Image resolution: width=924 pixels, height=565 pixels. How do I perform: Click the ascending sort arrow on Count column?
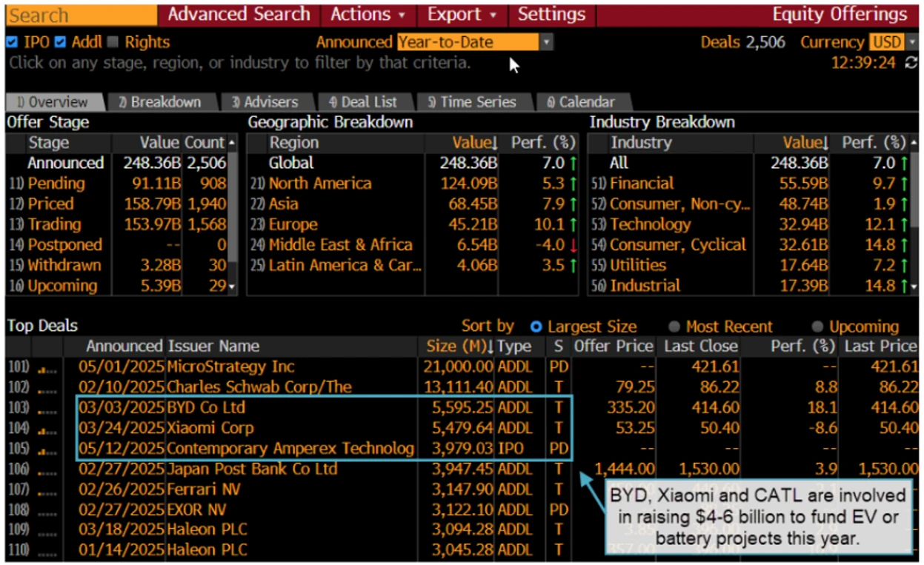[230, 143]
